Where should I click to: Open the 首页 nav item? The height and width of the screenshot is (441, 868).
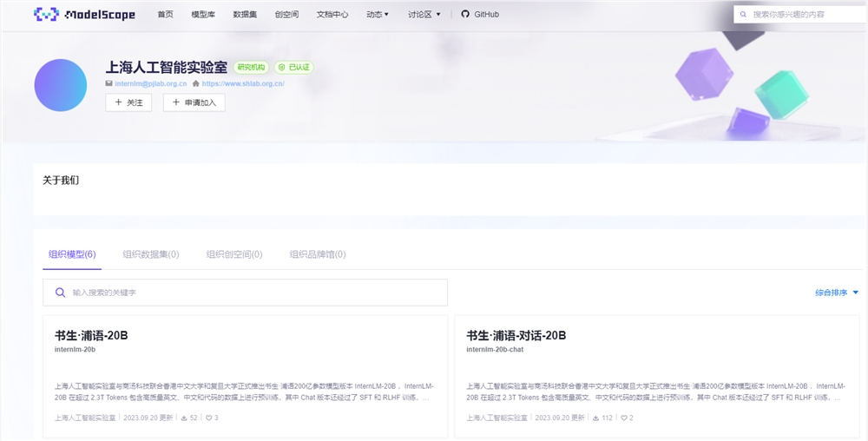point(165,15)
